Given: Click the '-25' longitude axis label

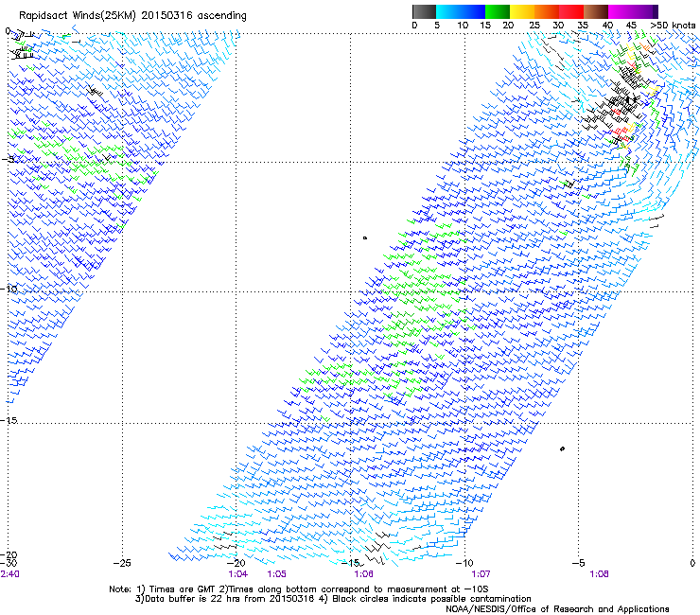Looking at the screenshot, I should tap(122, 563).
